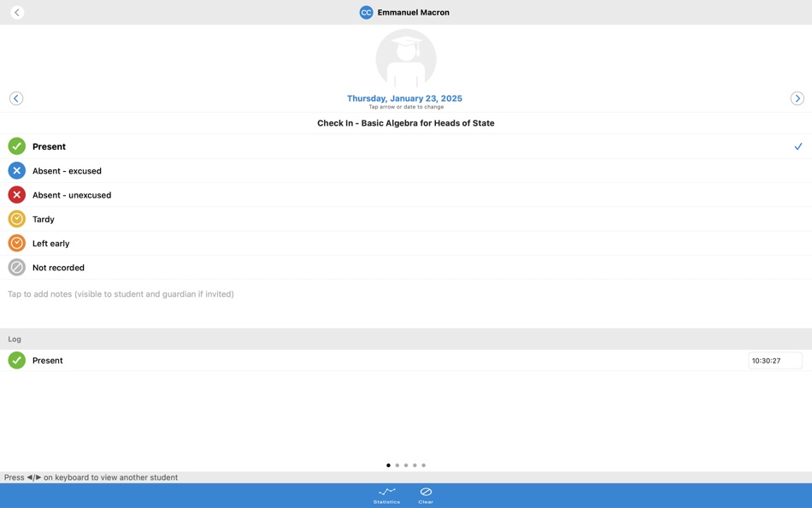The height and width of the screenshot is (508, 812).
Task: Click the orange Left early clock icon
Action: 16,243
